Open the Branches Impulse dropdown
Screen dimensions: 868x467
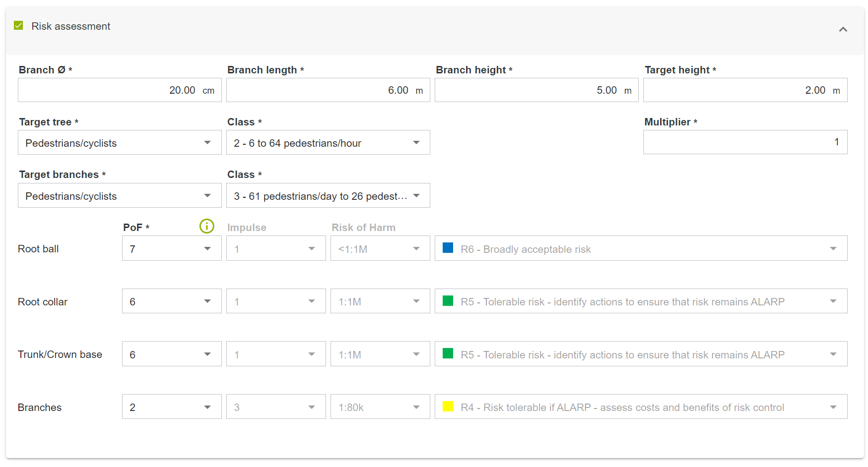click(276, 407)
